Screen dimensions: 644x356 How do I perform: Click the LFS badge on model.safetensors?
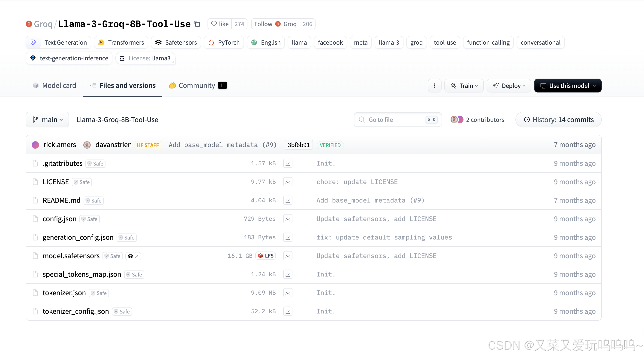pyautogui.click(x=266, y=256)
